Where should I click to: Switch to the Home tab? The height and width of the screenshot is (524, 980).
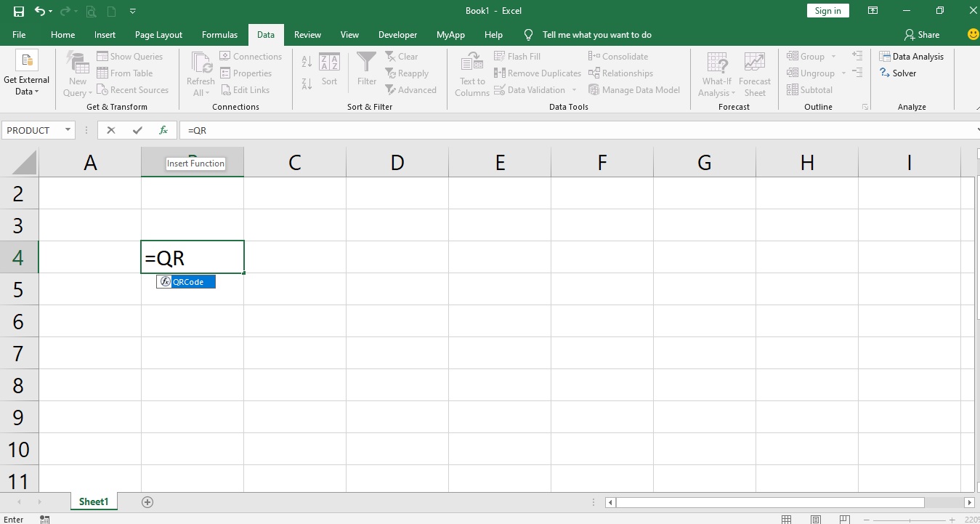tap(63, 34)
